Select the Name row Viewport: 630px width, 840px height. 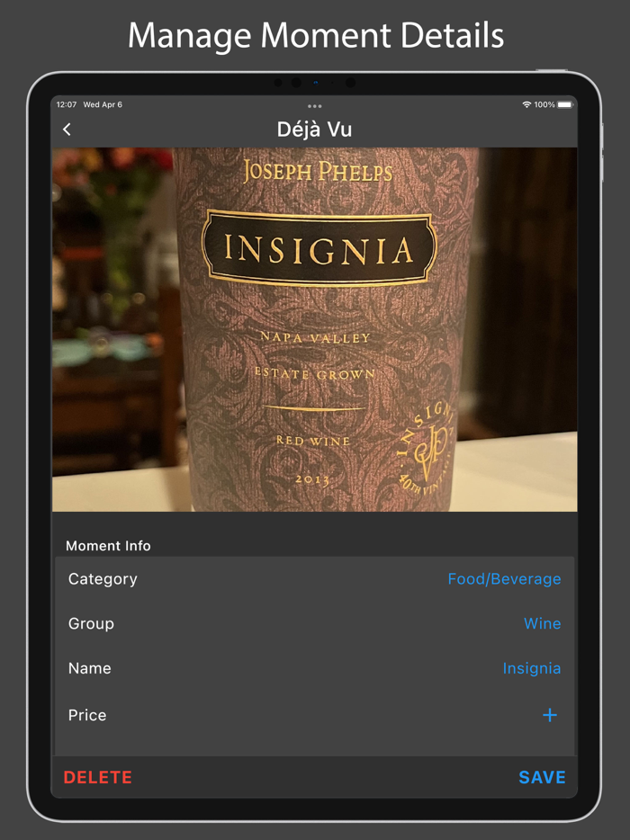coord(315,668)
